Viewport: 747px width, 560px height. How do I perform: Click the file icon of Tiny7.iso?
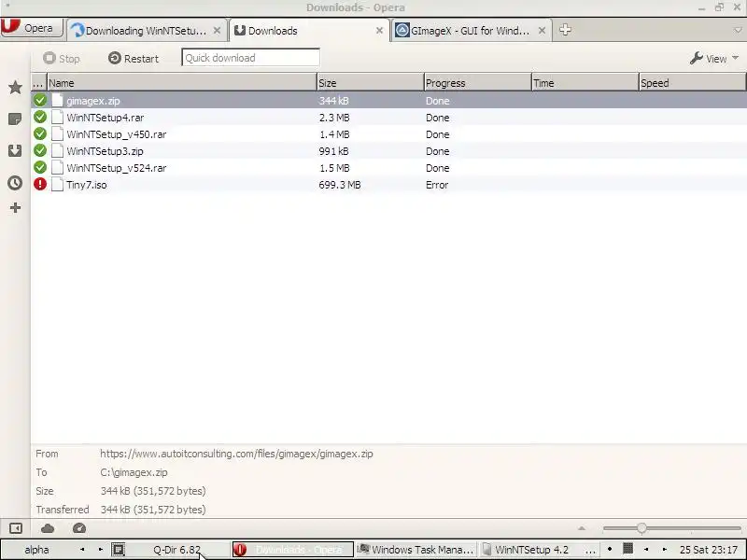(57, 184)
